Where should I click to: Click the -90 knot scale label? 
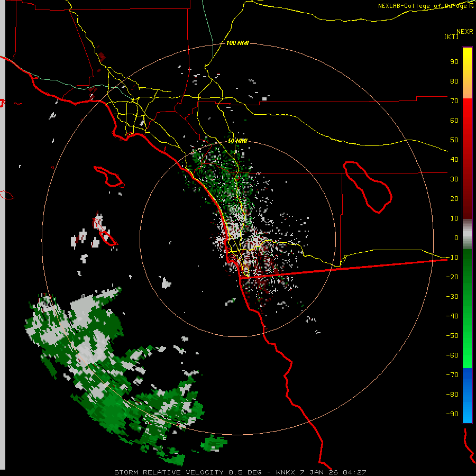(452, 414)
